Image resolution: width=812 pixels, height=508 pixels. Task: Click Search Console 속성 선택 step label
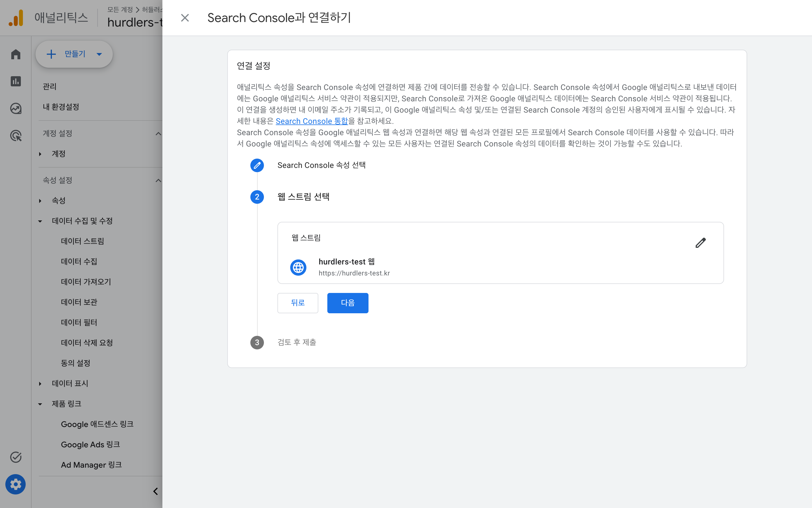point(321,165)
